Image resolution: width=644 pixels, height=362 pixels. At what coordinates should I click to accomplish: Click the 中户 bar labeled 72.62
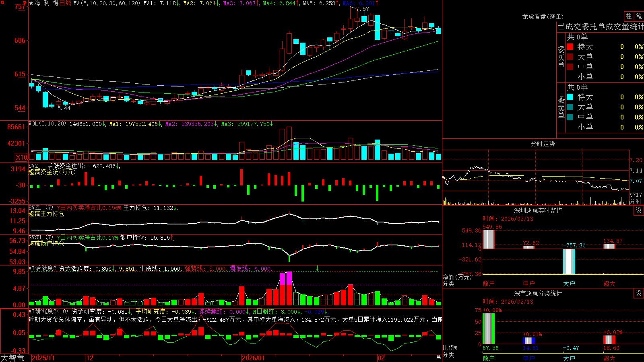point(528,247)
